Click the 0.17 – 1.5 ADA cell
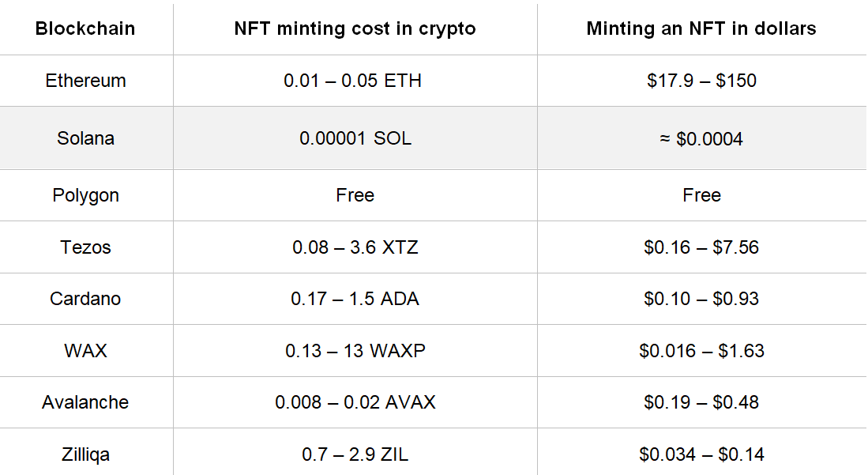The image size is (868, 475). (x=355, y=299)
